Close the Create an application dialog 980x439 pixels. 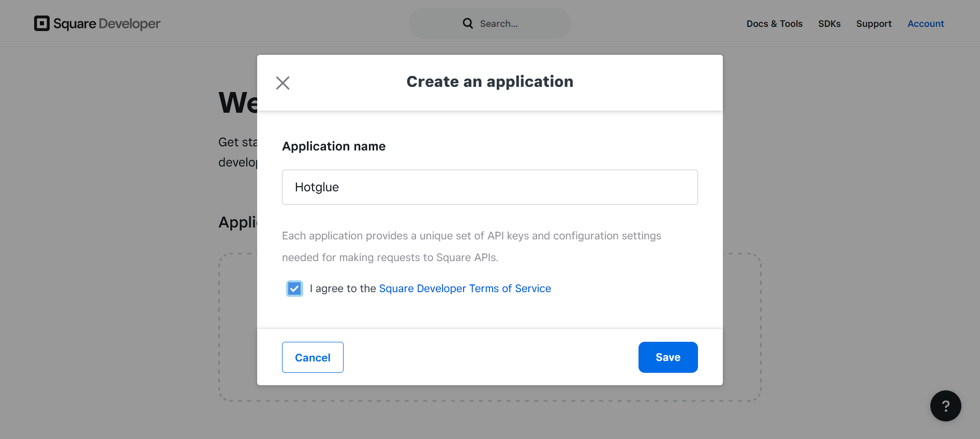(283, 83)
